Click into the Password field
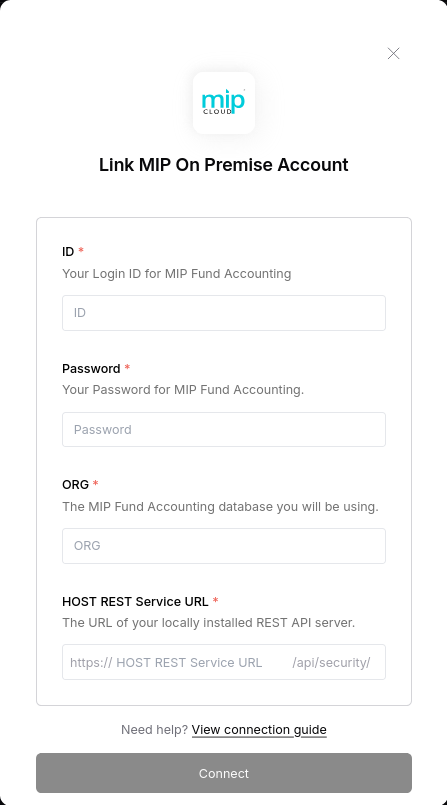The image size is (447, 805). point(224,429)
